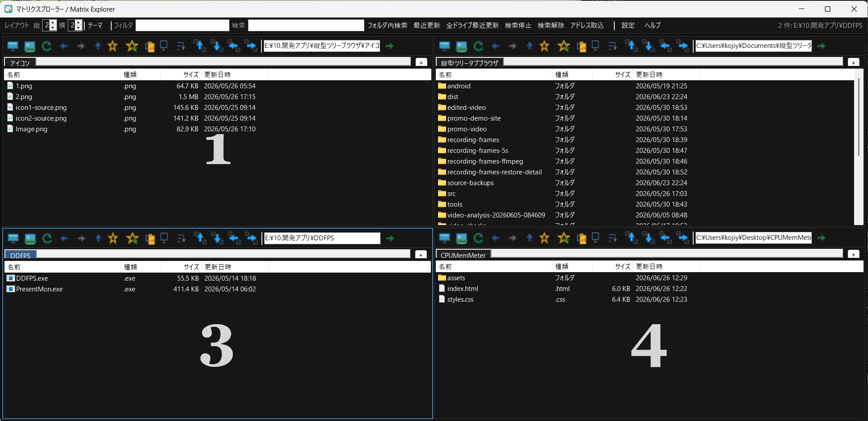This screenshot has height=421, width=868.
Task: Click send-to-right-pane arrow icon in pane 3
Action: click(x=251, y=238)
